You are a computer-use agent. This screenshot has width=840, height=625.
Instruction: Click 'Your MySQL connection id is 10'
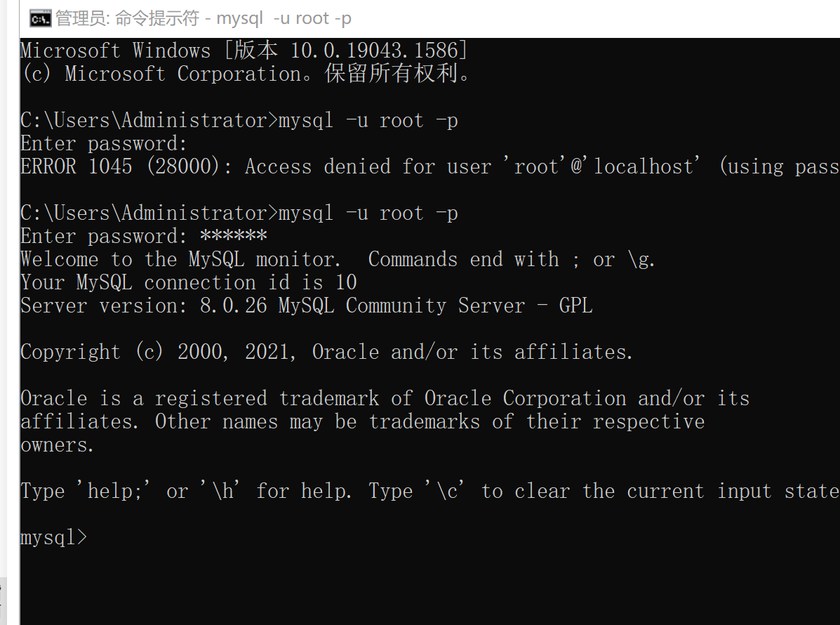point(188,283)
